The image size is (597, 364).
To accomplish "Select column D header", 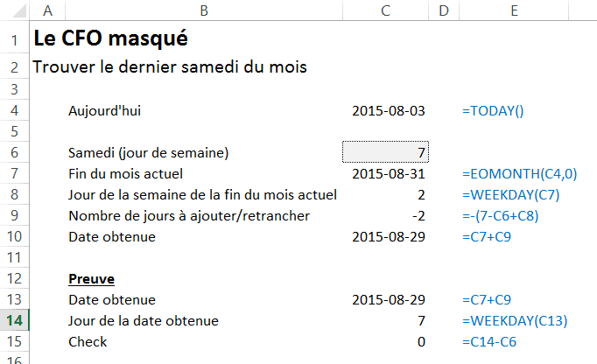I will [443, 10].
